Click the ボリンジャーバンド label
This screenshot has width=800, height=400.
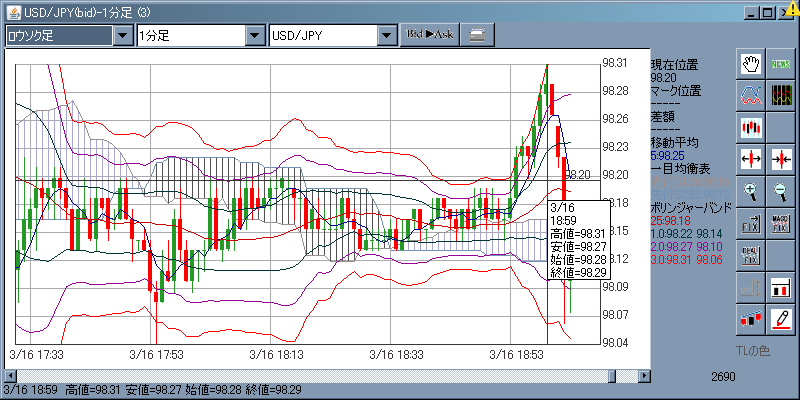(x=691, y=208)
